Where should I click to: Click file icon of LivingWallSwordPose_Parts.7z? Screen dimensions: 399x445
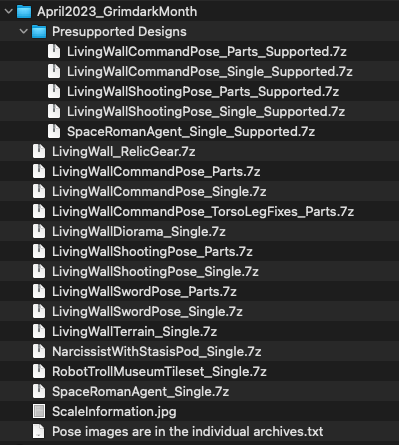39,291
